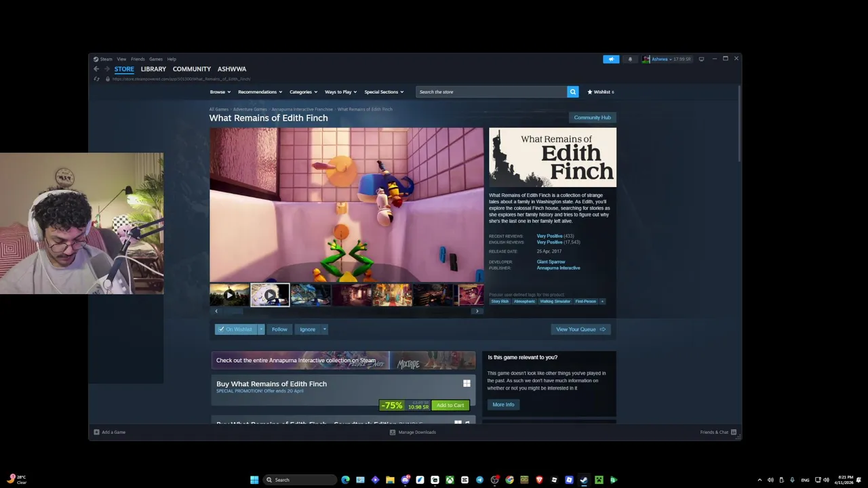
Task: Expand the Ignore dropdown arrow
Action: (x=324, y=329)
